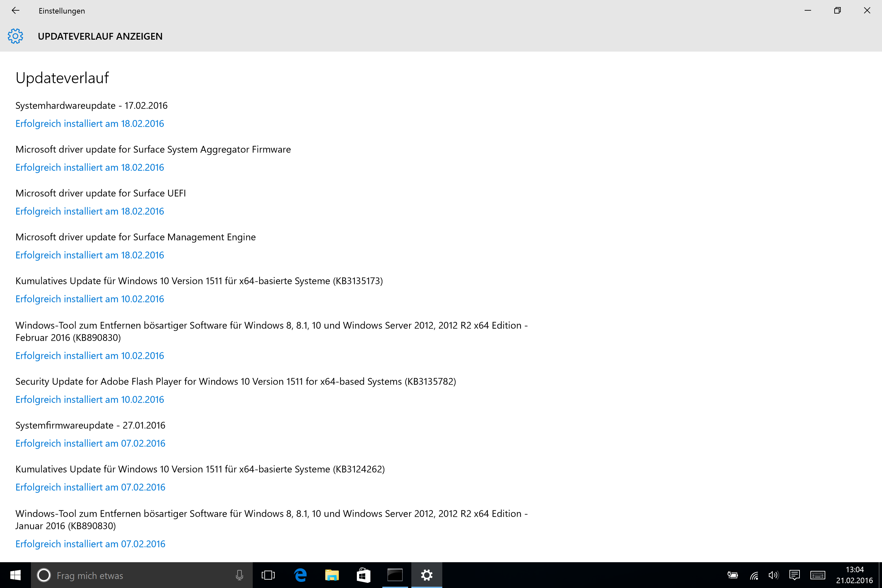Click 'Security Update for Adobe Flash Player' title
Screen dimensions: 882x588
coord(236,382)
